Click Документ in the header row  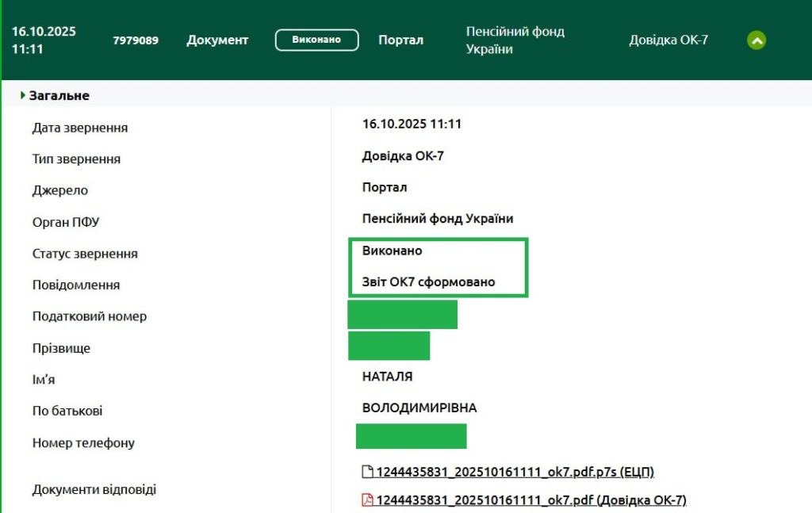point(217,40)
